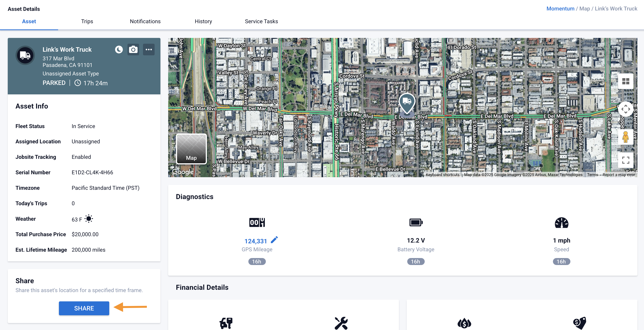The image size is (644, 330).
Task: Click the pencil icon to edit GPS mileage
Action: click(274, 240)
